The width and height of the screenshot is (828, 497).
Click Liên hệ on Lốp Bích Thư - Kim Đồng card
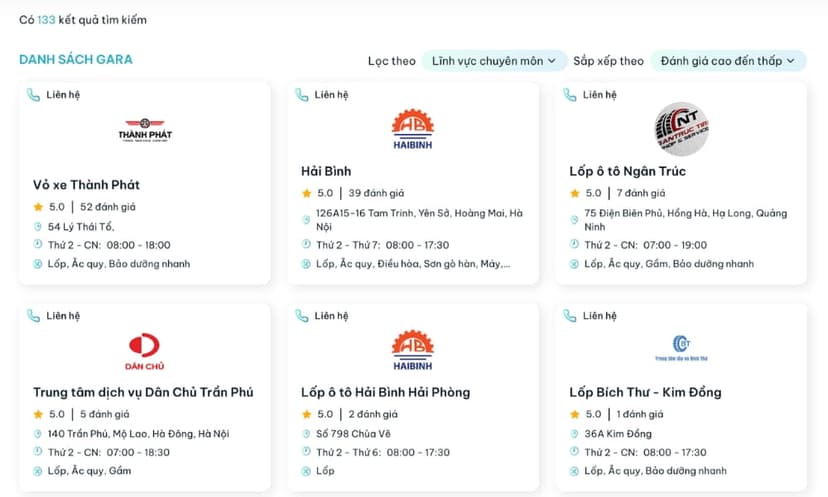(x=599, y=316)
